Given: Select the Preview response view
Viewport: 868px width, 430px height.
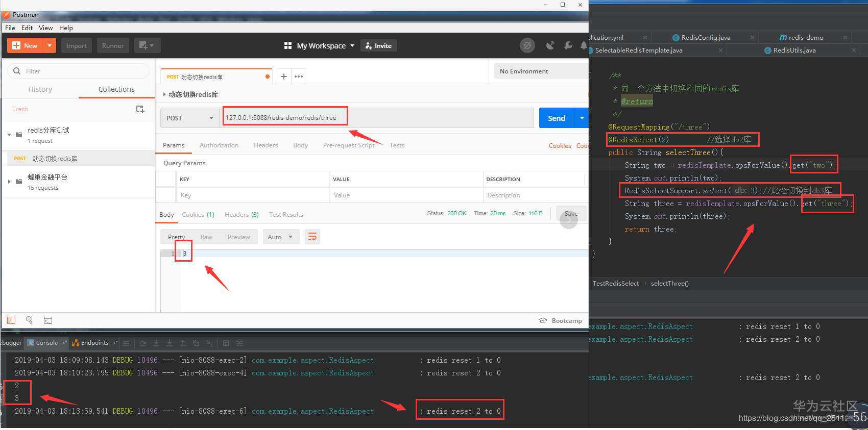Looking at the screenshot, I should coord(239,237).
